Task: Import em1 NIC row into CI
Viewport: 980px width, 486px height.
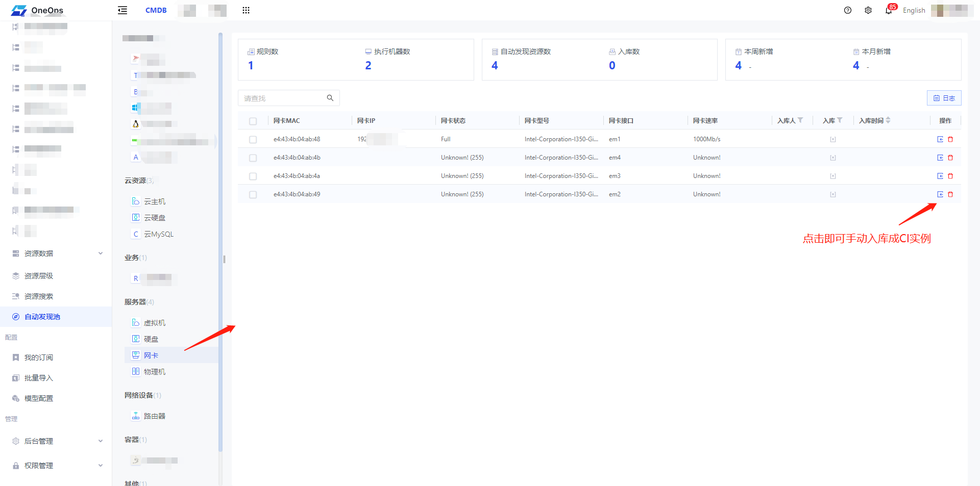Action: [x=940, y=139]
